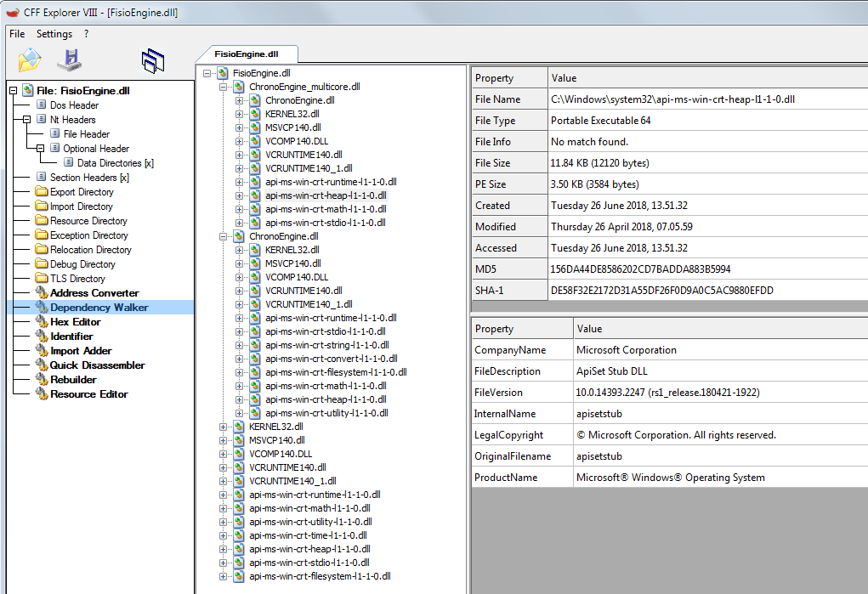Click the top-level VCOMP140.DLL module icon
Screen dimensions: 868x594
click(x=238, y=454)
